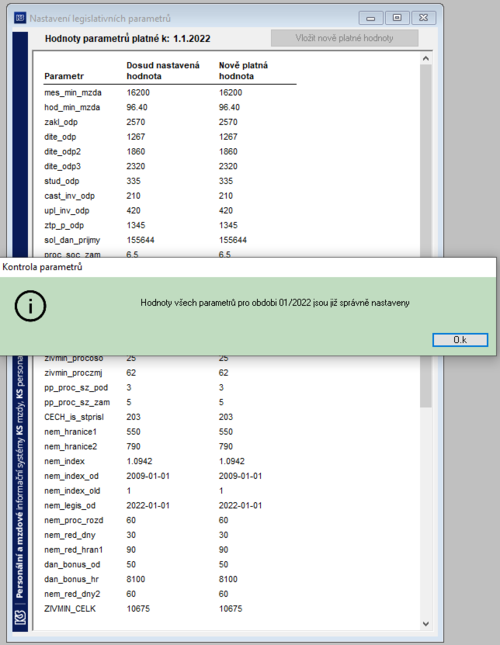Click the cast_inv_odp parameter name

click(x=69, y=196)
